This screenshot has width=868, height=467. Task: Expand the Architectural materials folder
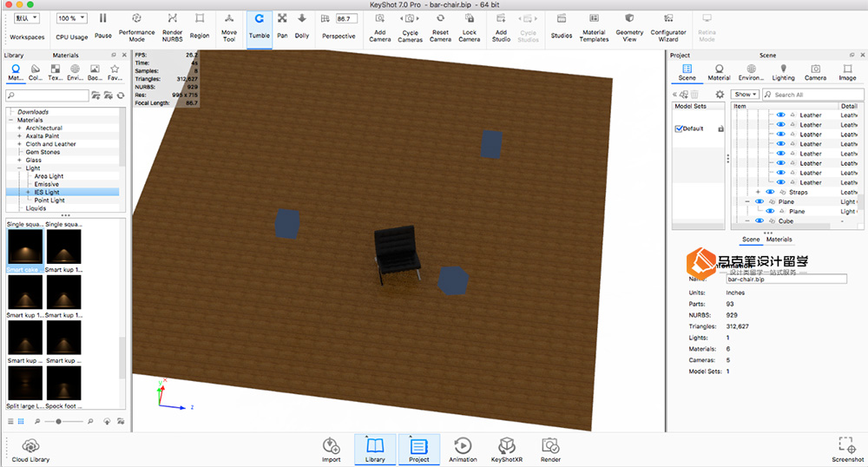coord(19,128)
